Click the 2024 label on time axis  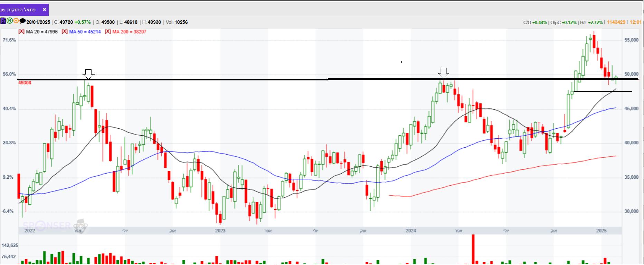(411, 230)
